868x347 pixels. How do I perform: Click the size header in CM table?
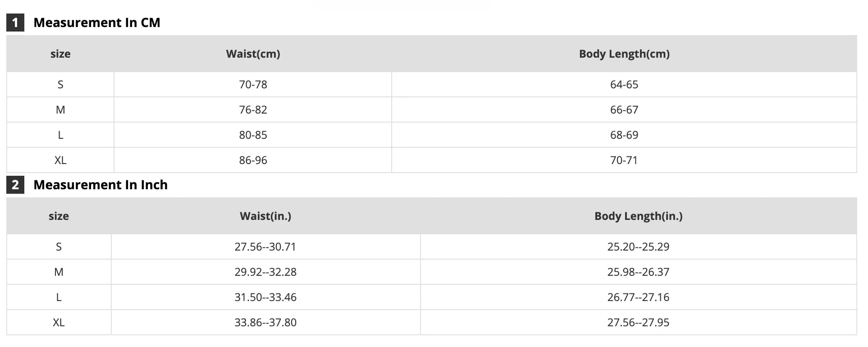[60, 54]
